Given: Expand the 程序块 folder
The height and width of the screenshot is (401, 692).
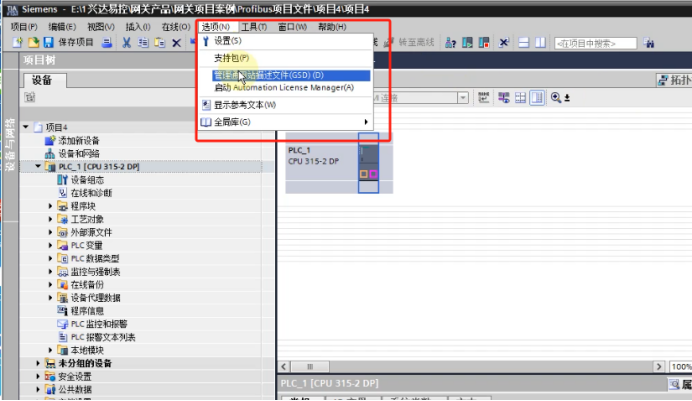Looking at the screenshot, I should pos(50,206).
